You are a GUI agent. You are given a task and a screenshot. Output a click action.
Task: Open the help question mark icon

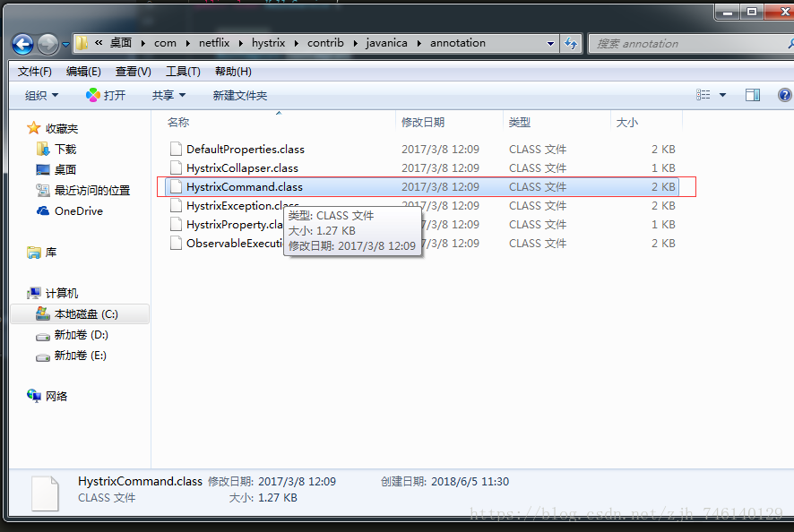[784, 95]
